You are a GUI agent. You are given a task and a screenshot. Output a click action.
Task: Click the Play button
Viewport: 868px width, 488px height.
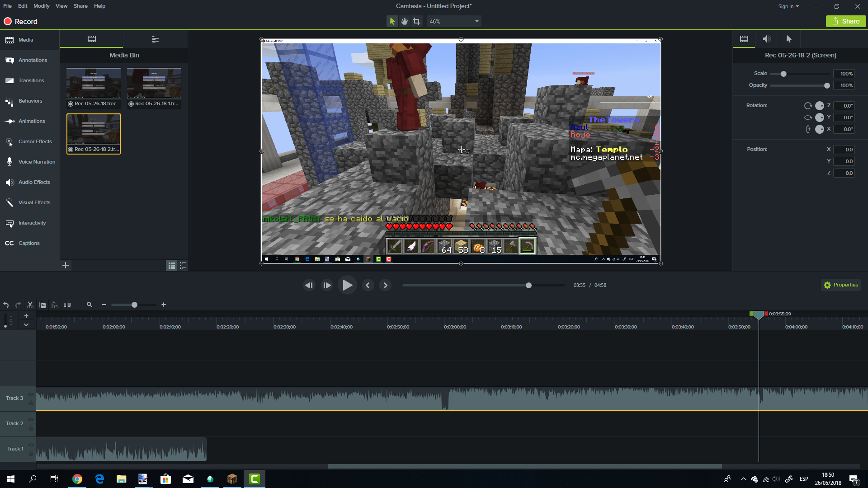(347, 285)
